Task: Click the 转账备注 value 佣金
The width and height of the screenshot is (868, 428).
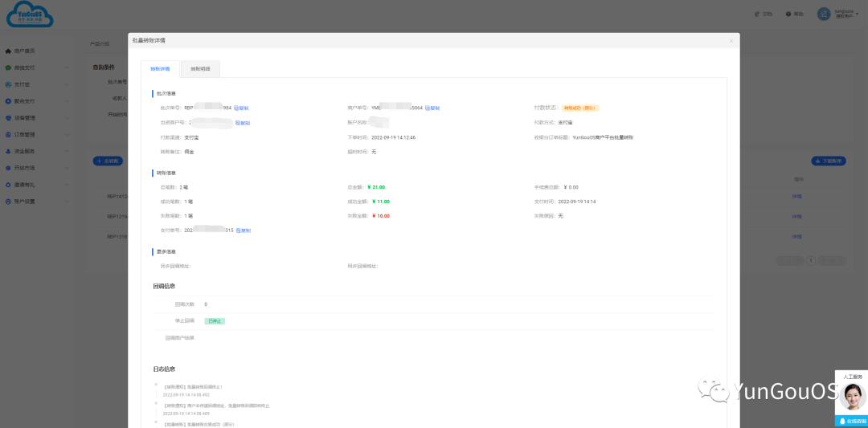Action: [190, 152]
